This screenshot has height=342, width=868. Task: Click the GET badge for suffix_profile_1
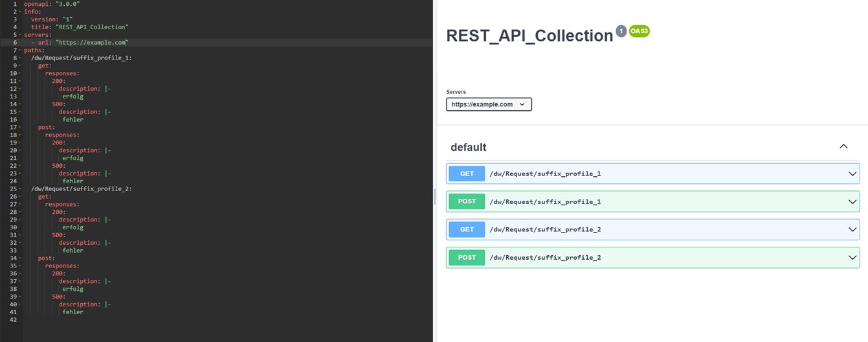point(467,174)
